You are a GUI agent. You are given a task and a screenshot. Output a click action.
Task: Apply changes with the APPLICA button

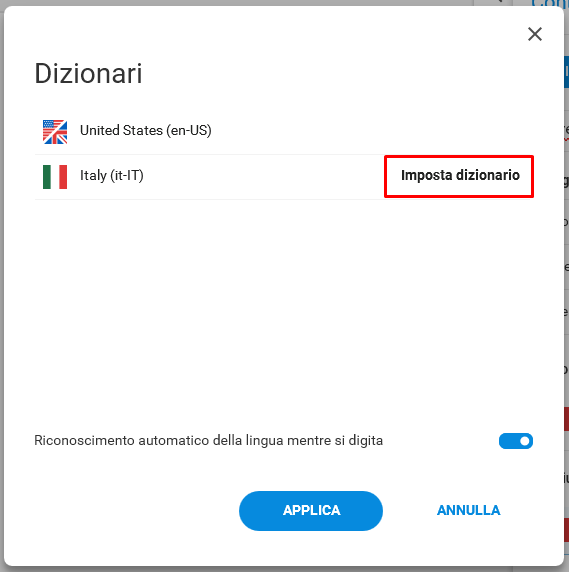tap(311, 510)
